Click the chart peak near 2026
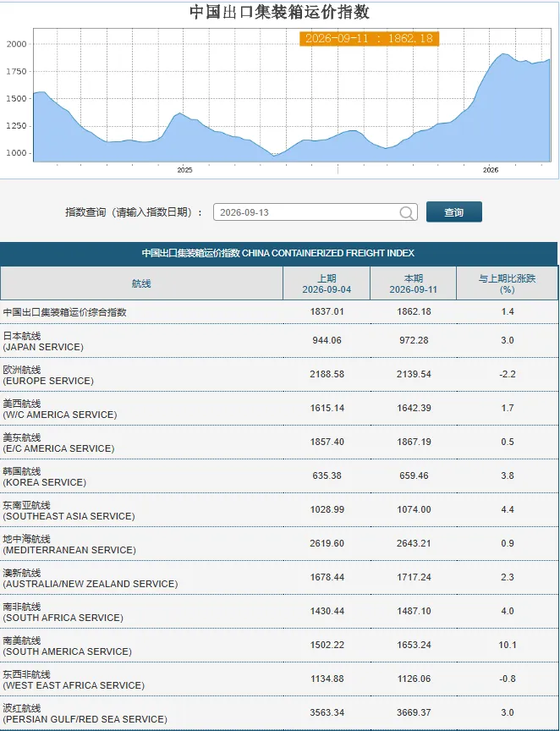 [503, 54]
